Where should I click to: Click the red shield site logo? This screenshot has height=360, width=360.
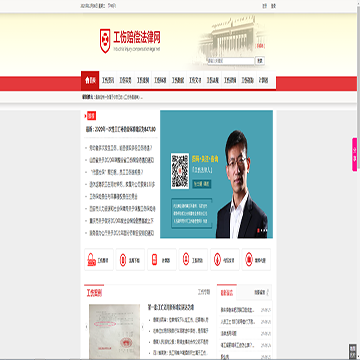click(105, 41)
